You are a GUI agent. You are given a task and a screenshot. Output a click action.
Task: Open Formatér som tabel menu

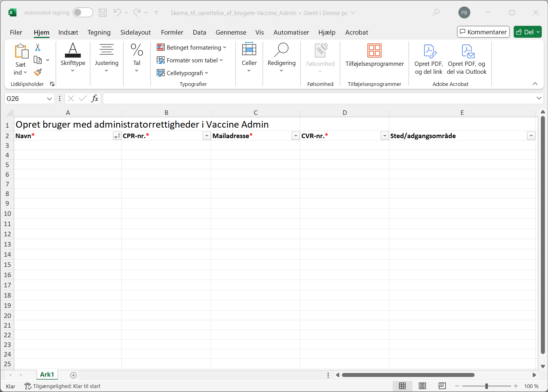pyautogui.click(x=190, y=60)
